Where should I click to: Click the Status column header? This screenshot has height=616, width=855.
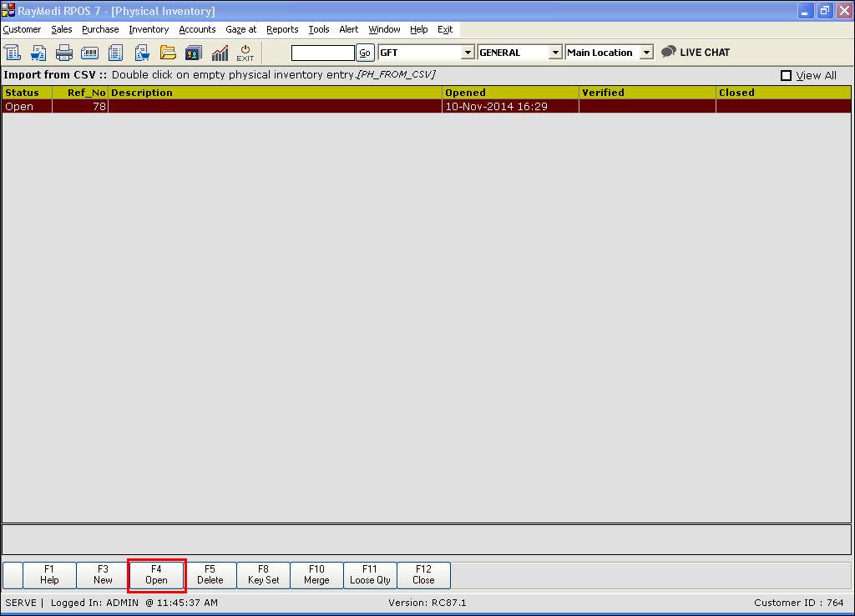28,93
